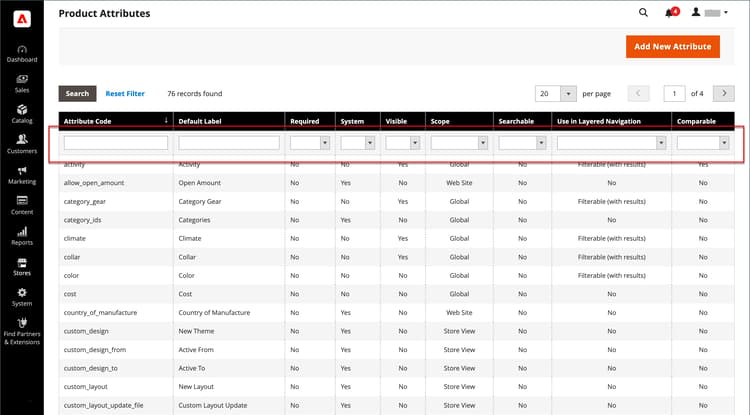
Task: Open the System sidebar menu
Action: click(x=22, y=297)
